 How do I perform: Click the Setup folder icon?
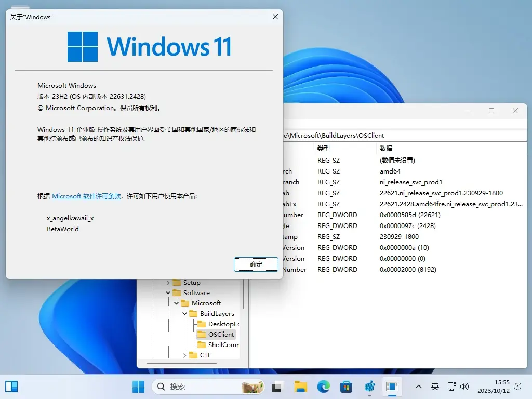click(x=177, y=282)
